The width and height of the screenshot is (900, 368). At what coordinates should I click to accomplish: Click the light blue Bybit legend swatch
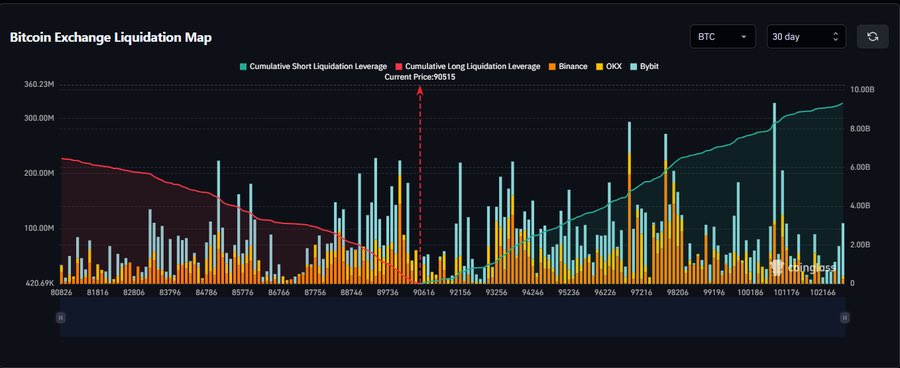[633, 67]
